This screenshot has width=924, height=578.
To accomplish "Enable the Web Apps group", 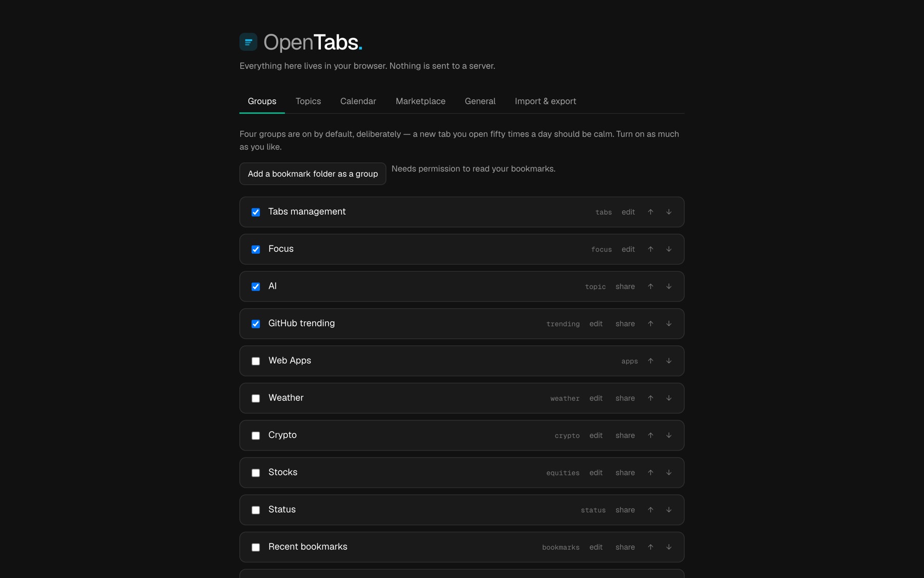I will click(x=256, y=361).
